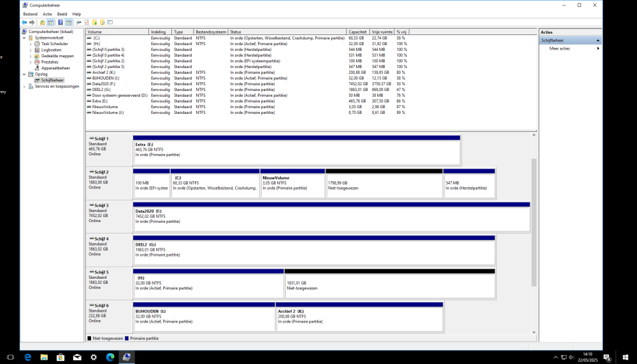Click Meer acties in the Acties pane
Screen dimensions: 637x364
coord(559,48)
